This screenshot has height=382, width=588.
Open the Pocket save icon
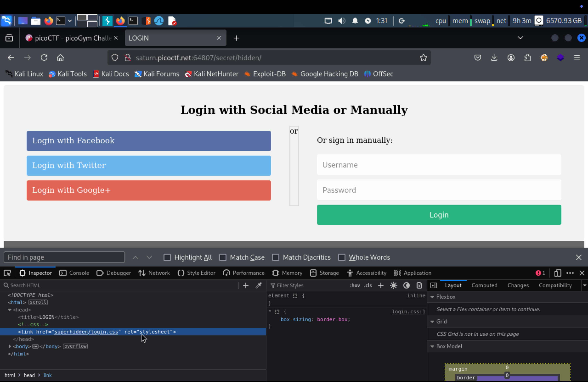click(478, 58)
